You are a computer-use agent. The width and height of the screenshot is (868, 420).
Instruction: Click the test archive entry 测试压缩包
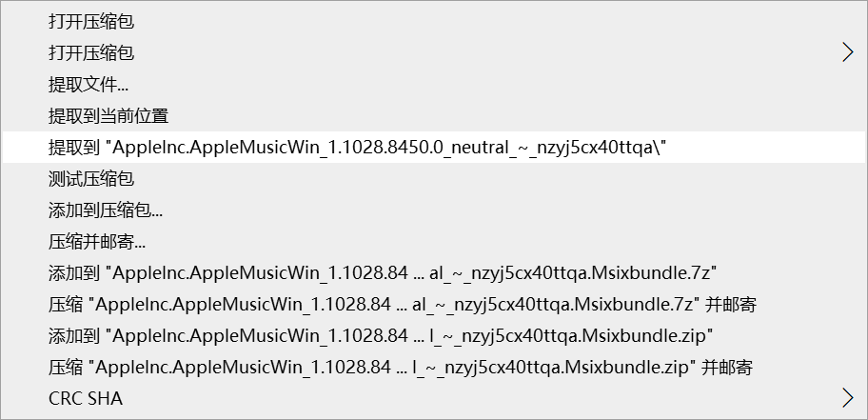pos(434,178)
